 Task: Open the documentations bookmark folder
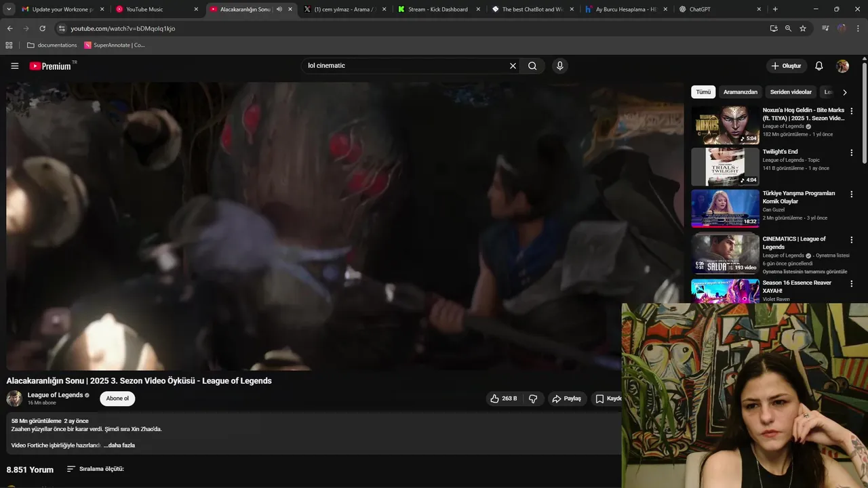point(52,45)
